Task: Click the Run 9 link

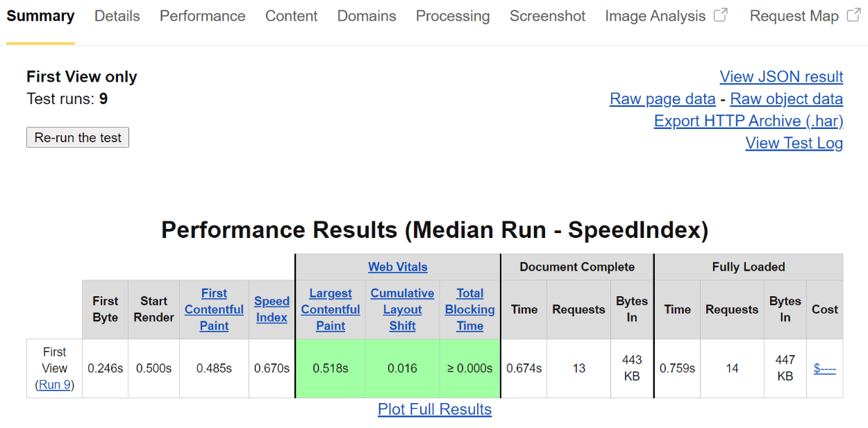Action: click(56, 384)
